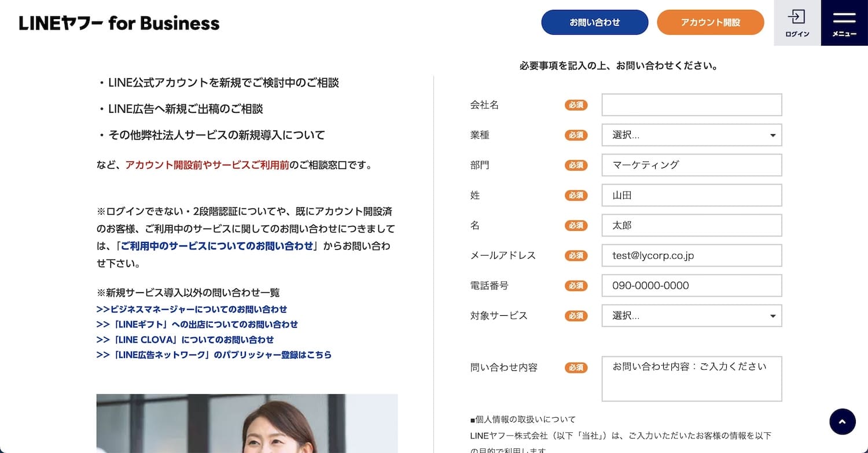The width and height of the screenshot is (868, 453).
Task: Click the photo of the smiling woman
Action: (247, 423)
